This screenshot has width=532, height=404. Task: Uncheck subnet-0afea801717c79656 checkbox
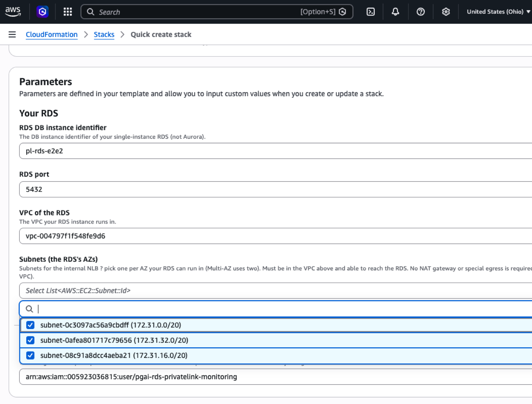(x=30, y=340)
